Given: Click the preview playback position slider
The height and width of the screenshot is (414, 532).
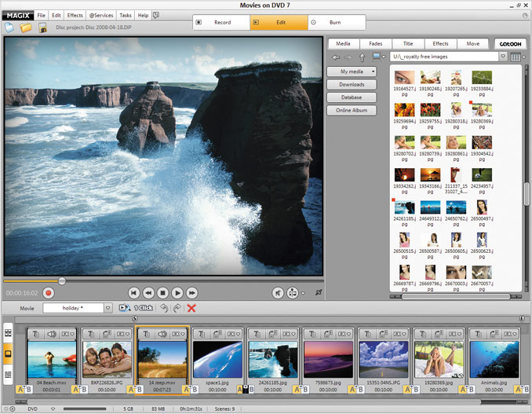Looking at the screenshot, I should pos(62,280).
